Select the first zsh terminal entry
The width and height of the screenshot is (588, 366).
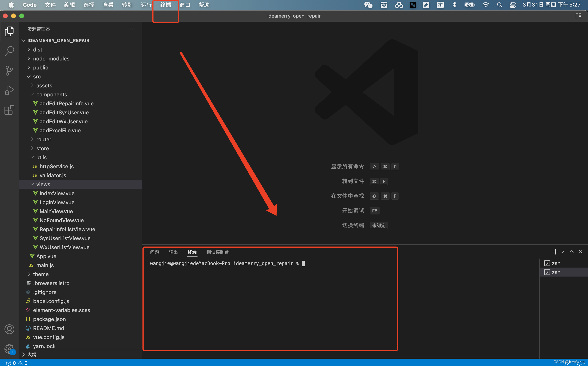[563, 263]
